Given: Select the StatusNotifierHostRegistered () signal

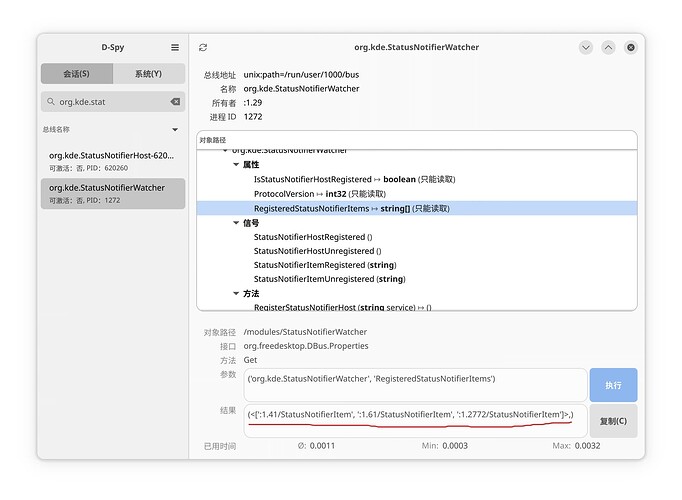Looking at the screenshot, I should 417,237.
